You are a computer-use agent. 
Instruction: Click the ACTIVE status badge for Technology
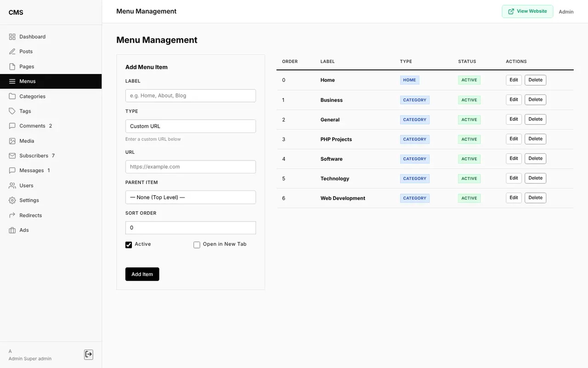[469, 178]
